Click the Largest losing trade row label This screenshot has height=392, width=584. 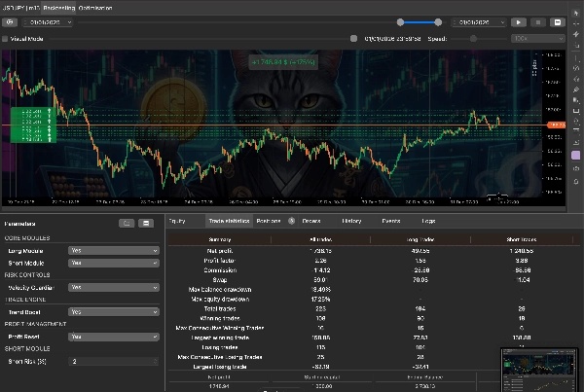(x=220, y=367)
